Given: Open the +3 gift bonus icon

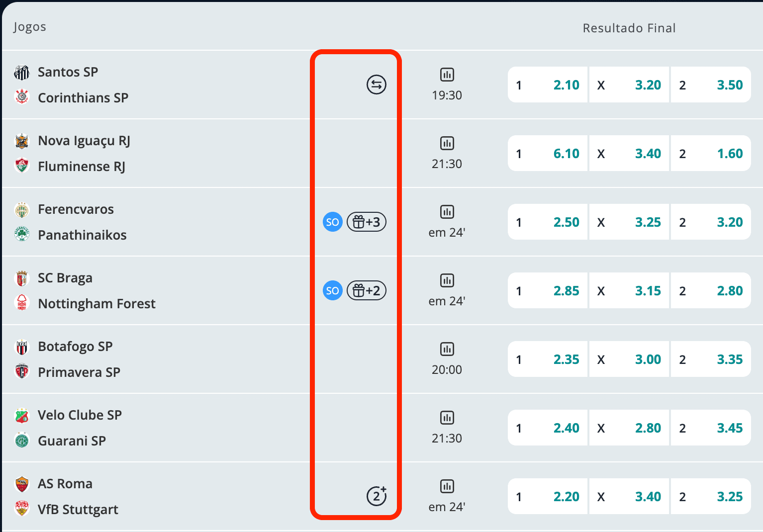Looking at the screenshot, I should [367, 222].
